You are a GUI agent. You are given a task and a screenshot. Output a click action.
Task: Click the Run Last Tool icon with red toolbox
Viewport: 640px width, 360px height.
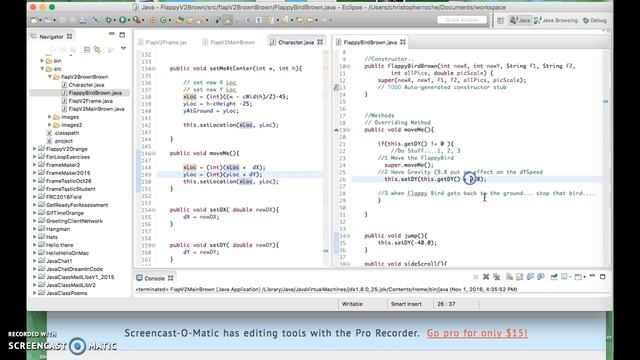(136, 20)
